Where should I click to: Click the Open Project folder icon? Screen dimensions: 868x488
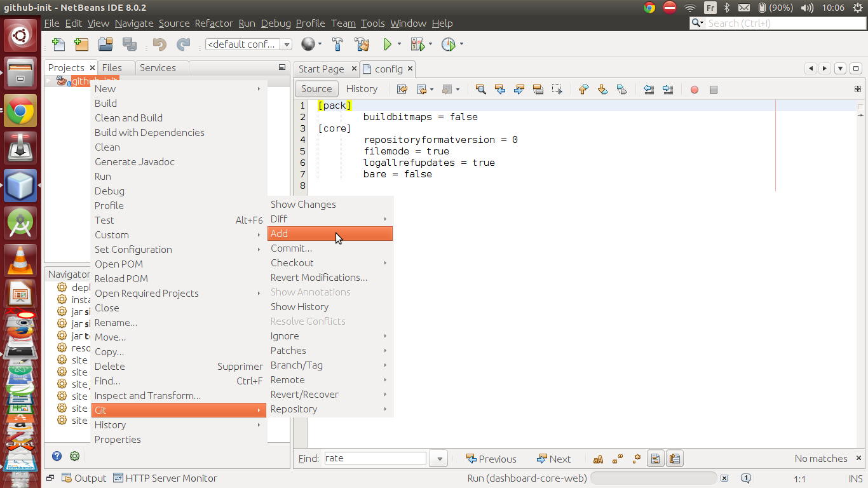pyautogui.click(x=105, y=44)
